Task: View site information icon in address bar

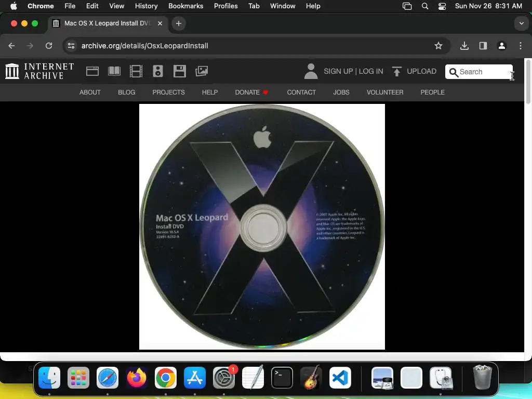Action: pyautogui.click(x=71, y=46)
